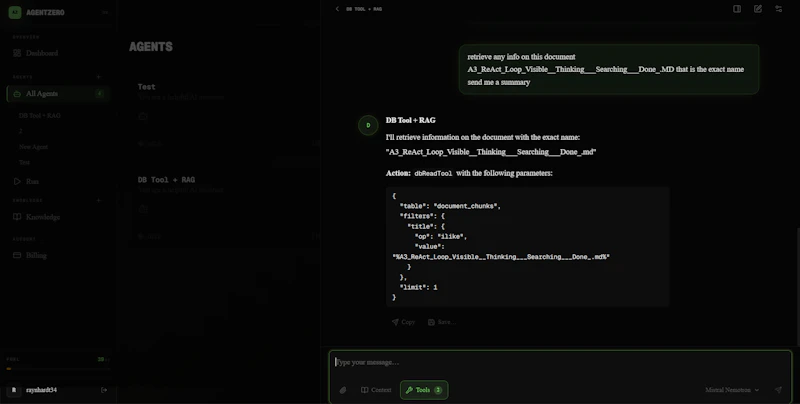The width and height of the screenshot is (800, 404).
Task: Click the robot icon on DB Tool + RAG card
Action: (x=143, y=209)
